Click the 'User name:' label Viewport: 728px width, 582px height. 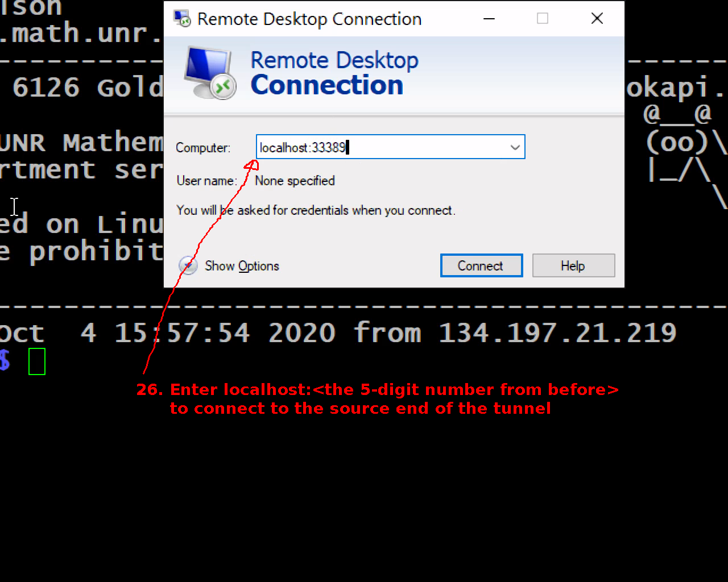tap(206, 181)
